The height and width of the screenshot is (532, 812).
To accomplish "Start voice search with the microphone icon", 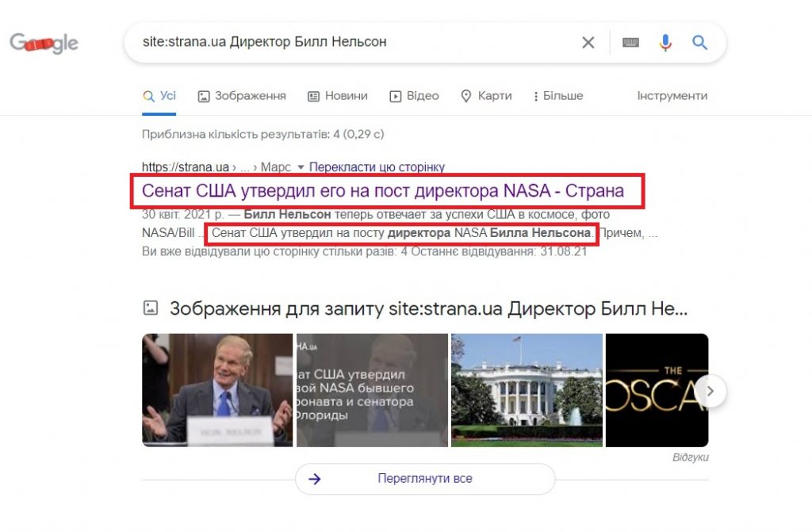I will (665, 43).
